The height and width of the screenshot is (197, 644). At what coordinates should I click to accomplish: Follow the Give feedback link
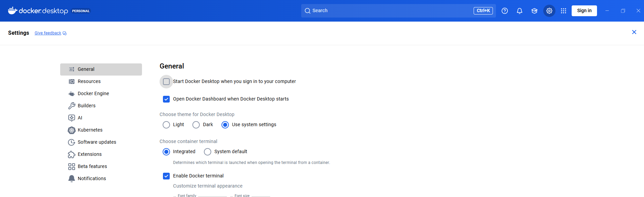click(x=48, y=33)
